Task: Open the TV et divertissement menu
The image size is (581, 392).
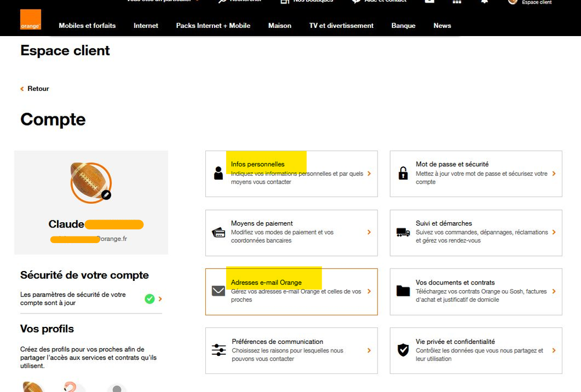Action: click(x=341, y=26)
